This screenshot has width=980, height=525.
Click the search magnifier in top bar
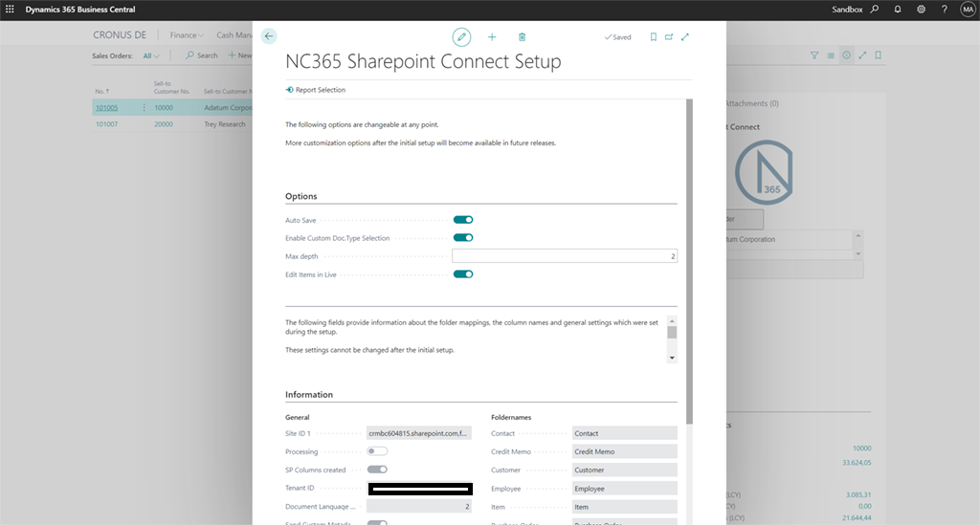875,10
